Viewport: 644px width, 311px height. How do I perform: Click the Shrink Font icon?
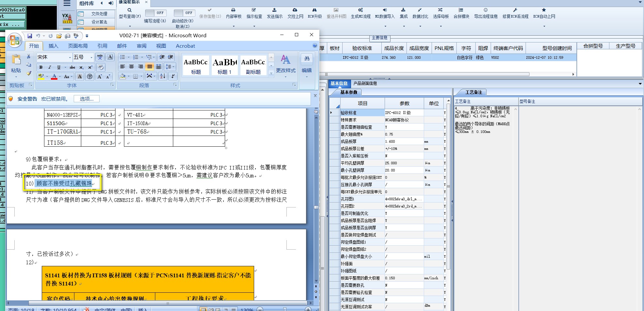(108, 76)
